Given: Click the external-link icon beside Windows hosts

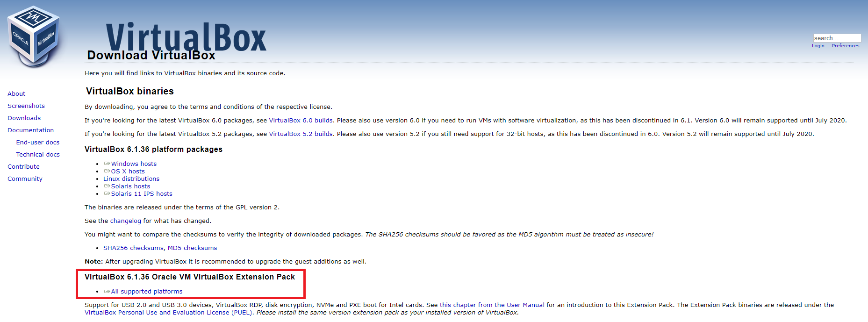Looking at the screenshot, I should (107, 164).
